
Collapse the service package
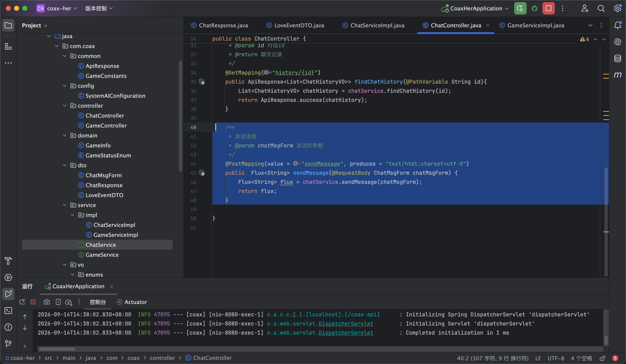[65, 205]
